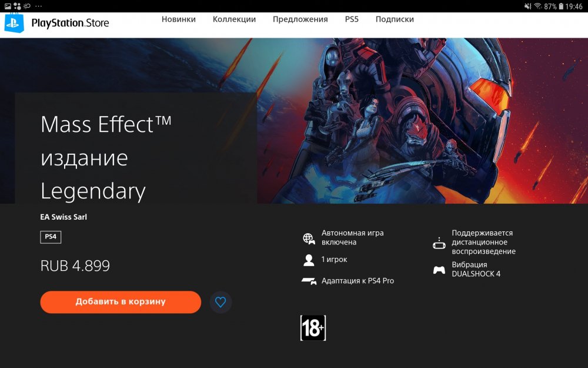This screenshot has height=368, width=588.
Task: Click the PS4 platform tag
Action: tap(51, 237)
